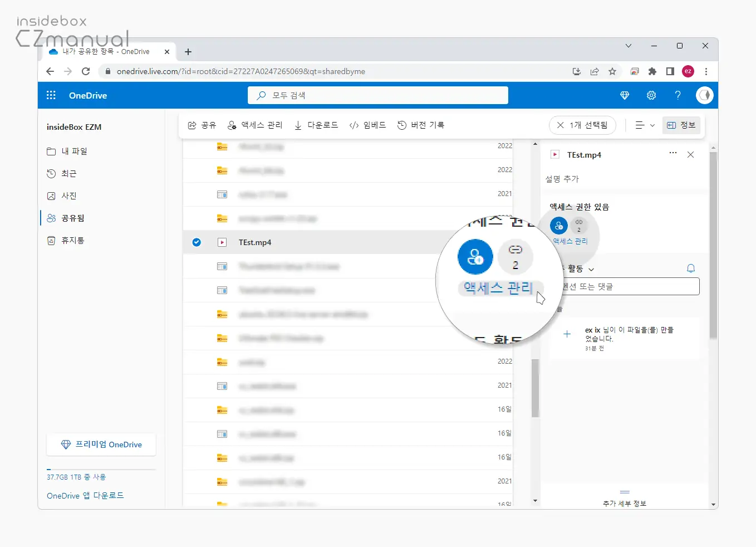The height and width of the screenshot is (547, 756).
Task: Clear the 1개 선택됨 selection
Action: click(561, 125)
